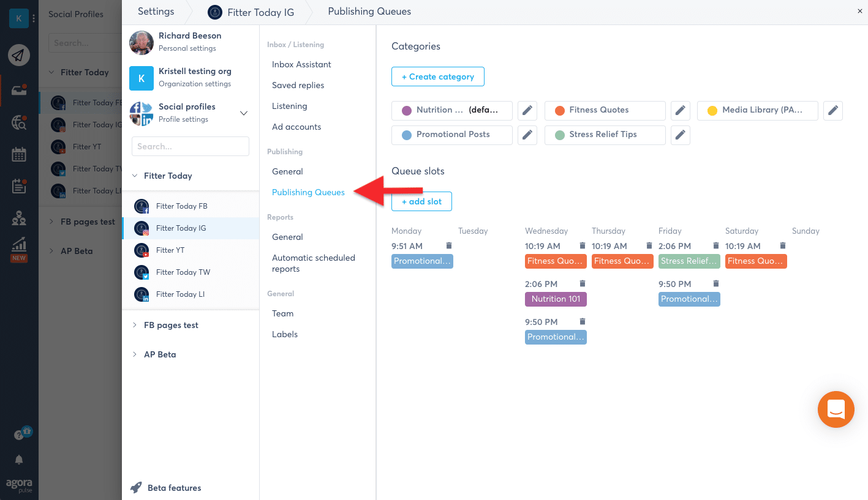868x500 pixels.
Task: Open the Listening globe search icon
Action: tap(19, 123)
